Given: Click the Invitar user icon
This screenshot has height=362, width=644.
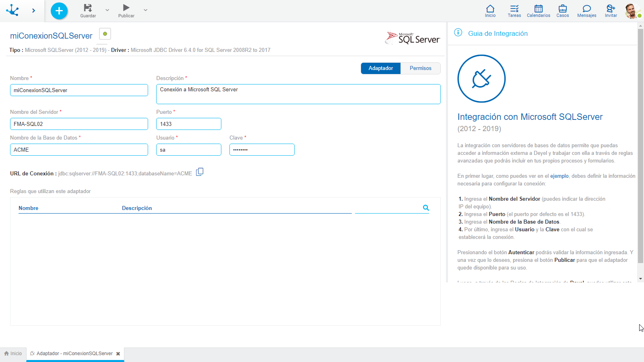Looking at the screenshot, I should pyautogui.click(x=611, y=11).
